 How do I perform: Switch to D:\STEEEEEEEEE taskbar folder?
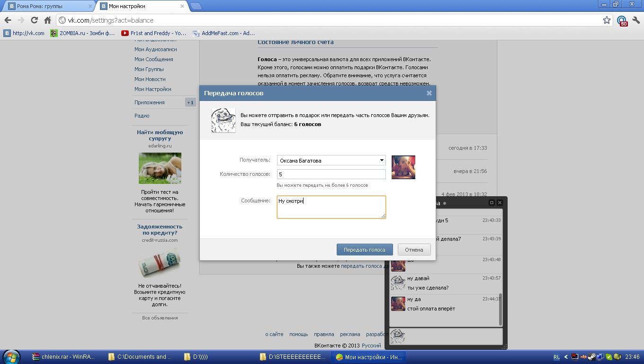click(293, 357)
